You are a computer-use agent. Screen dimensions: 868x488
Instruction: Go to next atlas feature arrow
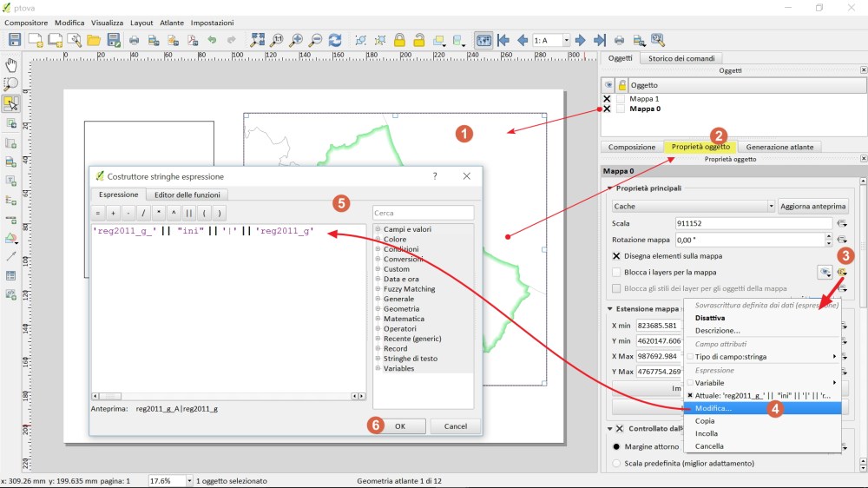click(581, 40)
